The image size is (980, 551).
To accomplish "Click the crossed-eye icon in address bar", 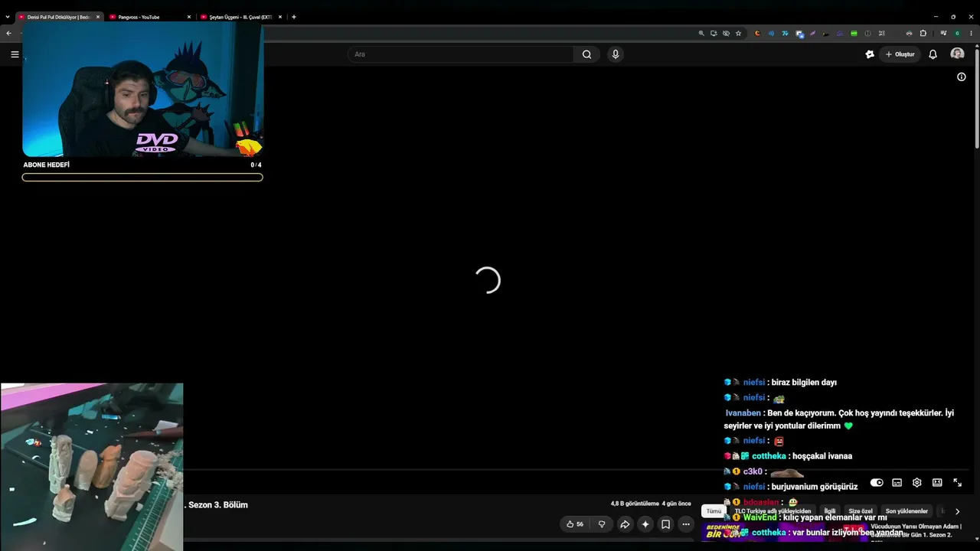I will (726, 34).
